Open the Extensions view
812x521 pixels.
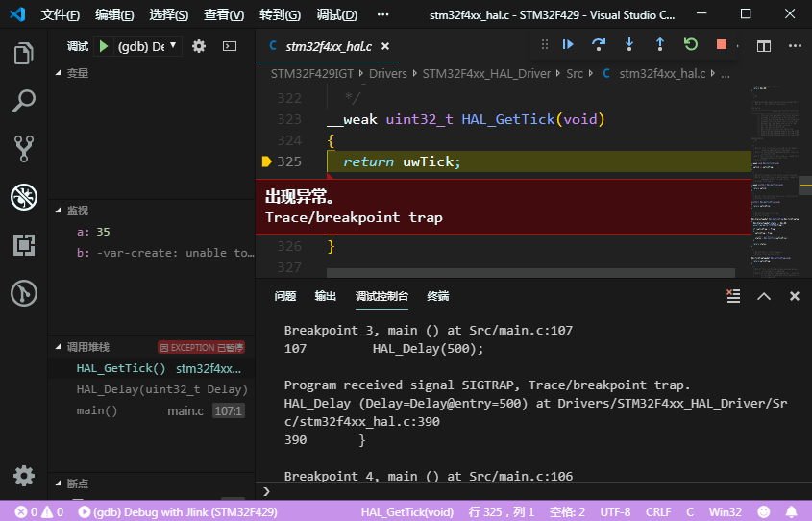[x=24, y=245]
